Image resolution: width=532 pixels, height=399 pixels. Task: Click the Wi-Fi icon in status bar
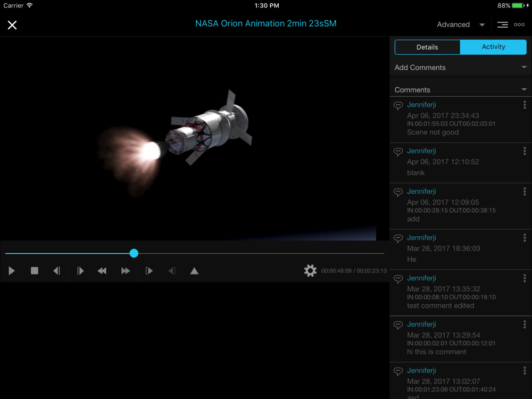pyautogui.click(x=29, y=5)
